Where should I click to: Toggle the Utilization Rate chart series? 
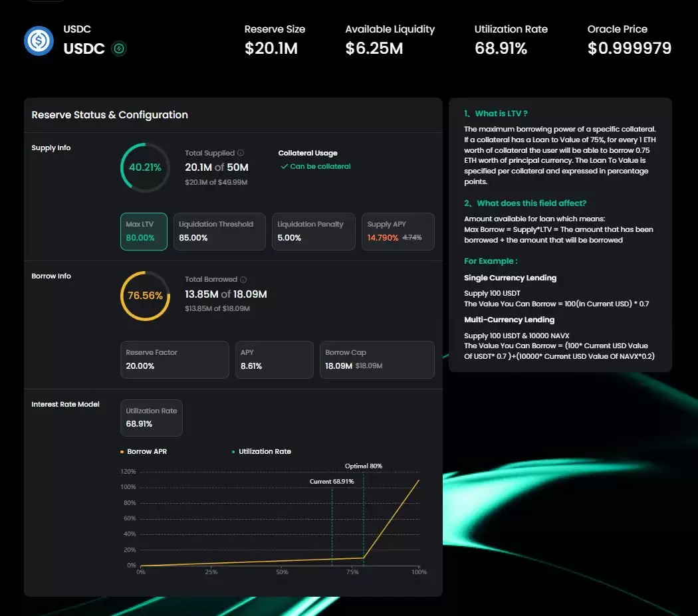(x=265, y=452)
